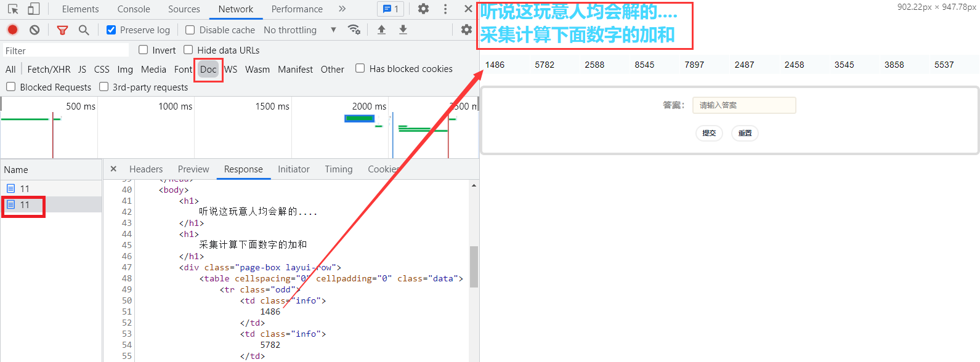The width and height of the screenshot is (980, 362).
Task: Toggle the network filter funnel icon
Action: [x=62, y=30]
